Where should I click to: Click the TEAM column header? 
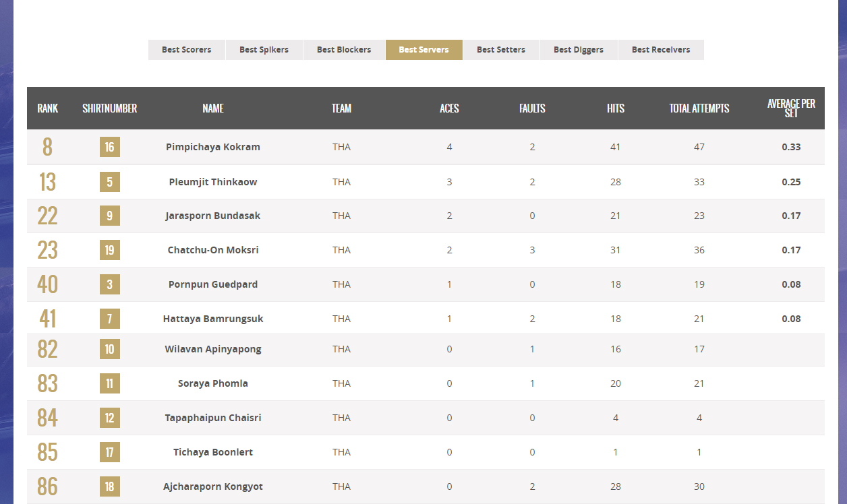tap(342, 108)
